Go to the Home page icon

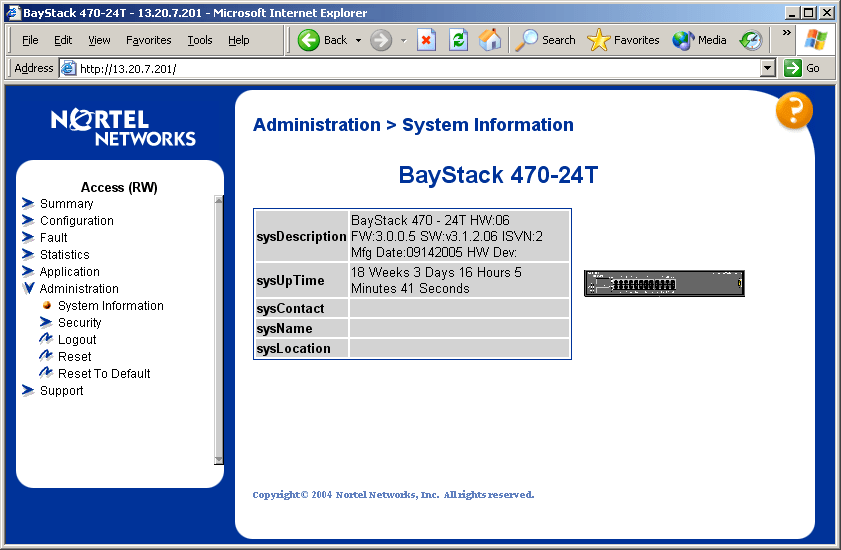point(490,40)
